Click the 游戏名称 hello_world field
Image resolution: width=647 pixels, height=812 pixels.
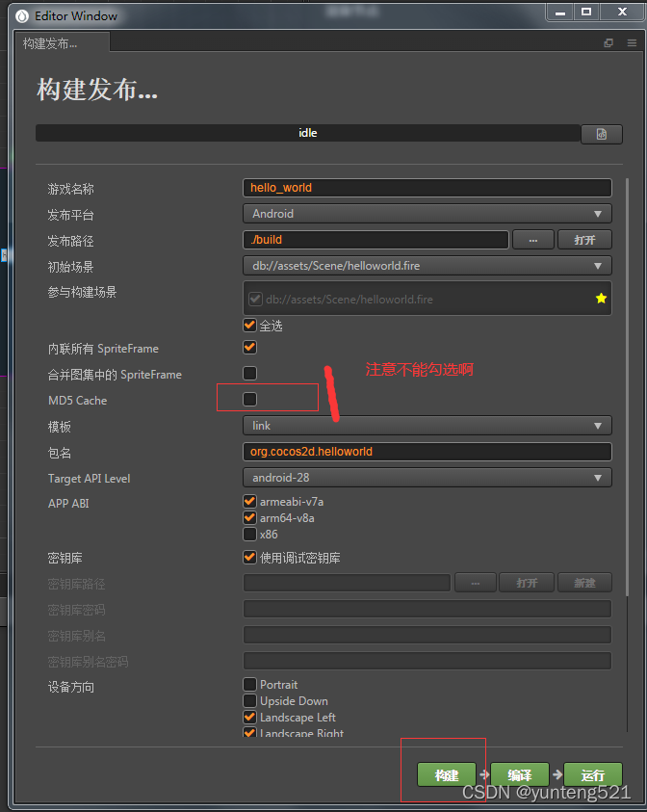[x=427, y=188]
